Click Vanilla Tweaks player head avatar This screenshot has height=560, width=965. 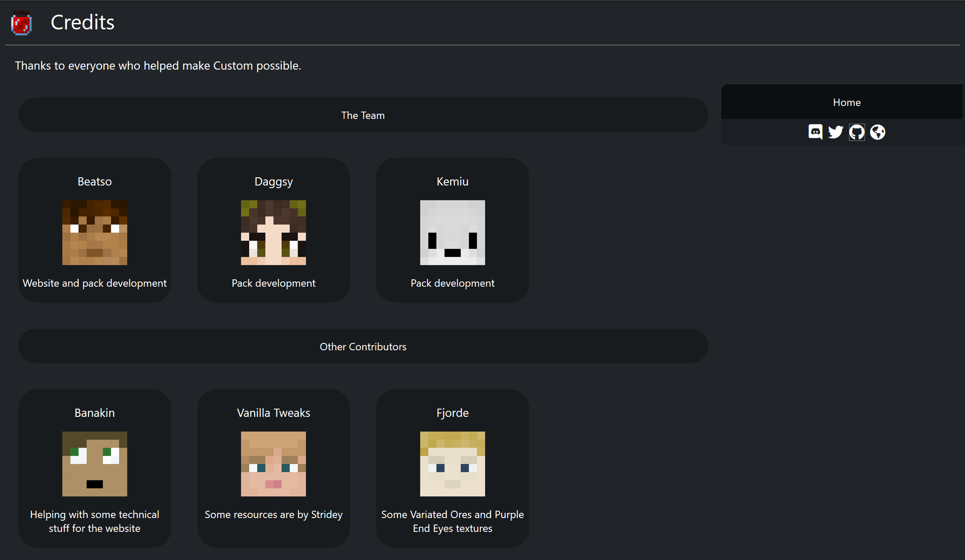click(x=273, y=464)
